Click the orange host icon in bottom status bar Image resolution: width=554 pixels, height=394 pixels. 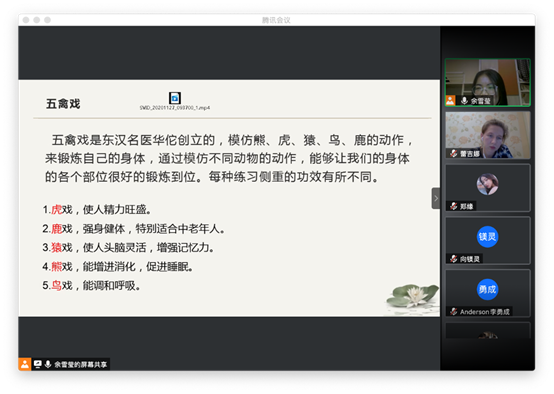pos(25,364)
